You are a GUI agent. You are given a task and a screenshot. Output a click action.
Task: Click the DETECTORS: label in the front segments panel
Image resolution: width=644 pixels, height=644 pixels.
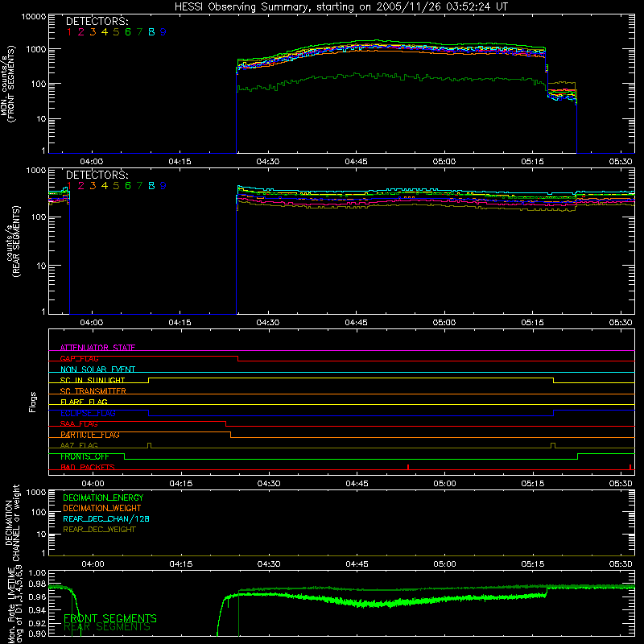97,21
